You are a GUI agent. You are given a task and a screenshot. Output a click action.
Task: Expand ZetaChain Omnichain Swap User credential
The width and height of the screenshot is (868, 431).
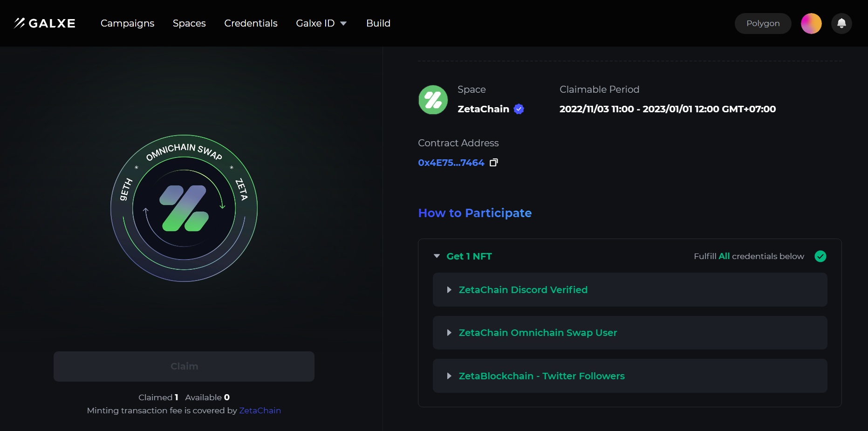tap(630, 333)
